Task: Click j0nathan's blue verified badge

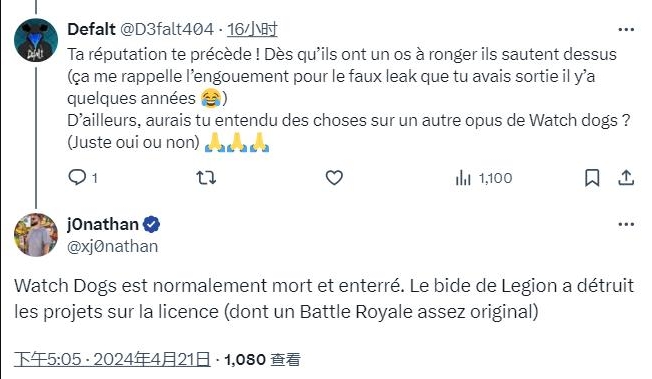Action: (151, 225)
